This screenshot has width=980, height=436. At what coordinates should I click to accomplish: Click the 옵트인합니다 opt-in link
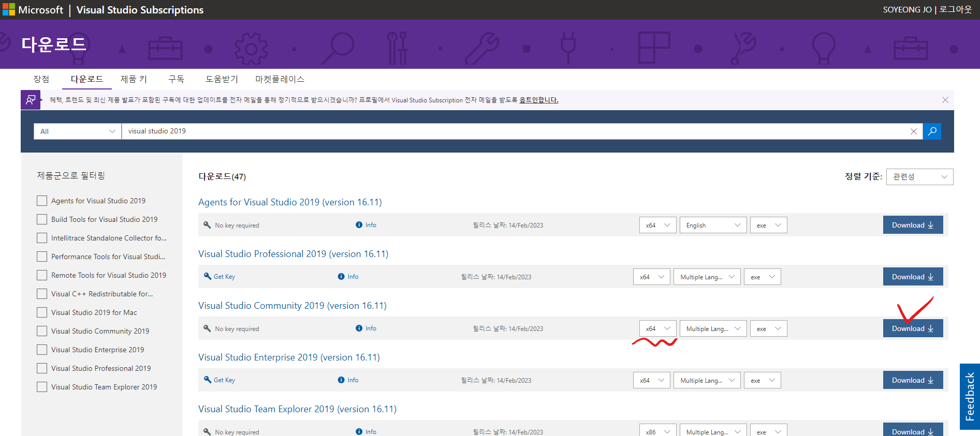[539, 100]
